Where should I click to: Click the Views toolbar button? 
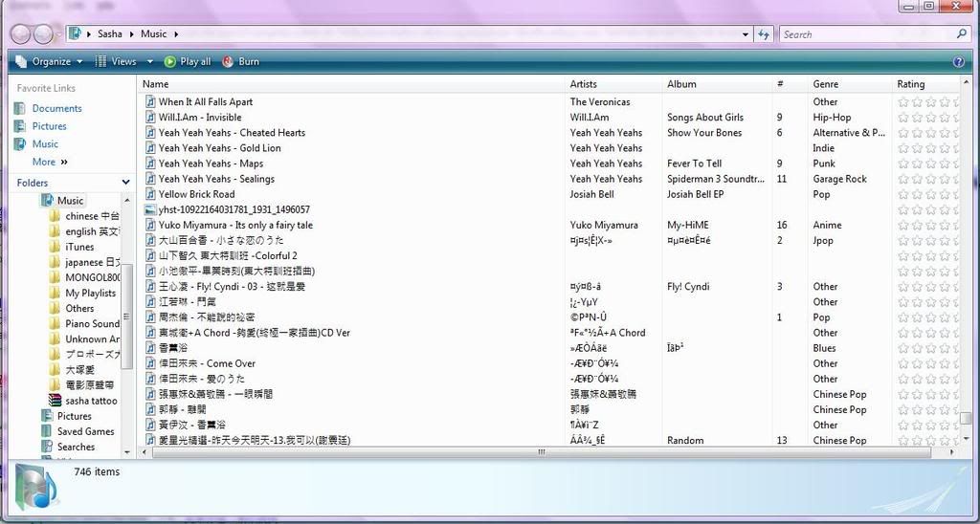pos(116,61)
